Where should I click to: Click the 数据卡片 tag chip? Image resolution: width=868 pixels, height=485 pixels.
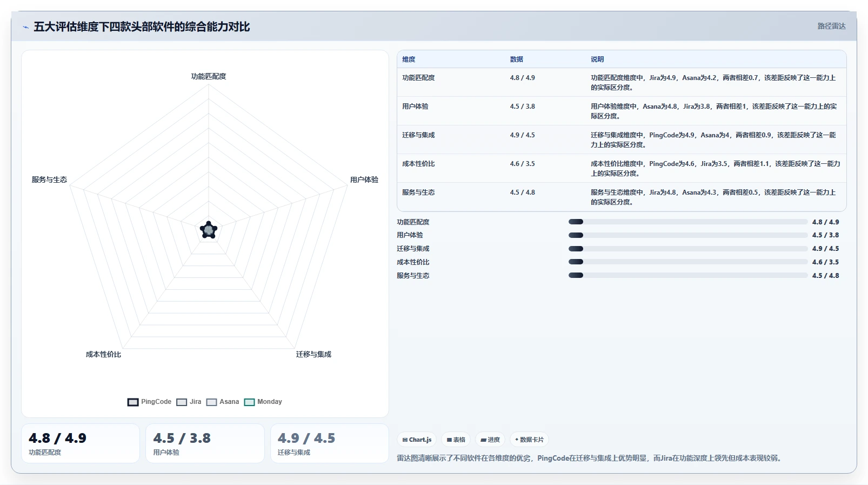529,440
